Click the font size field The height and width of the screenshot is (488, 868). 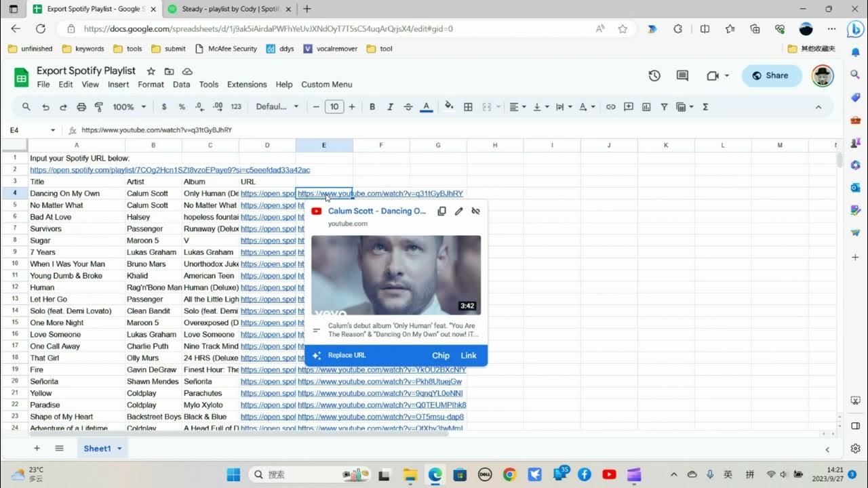[334, 107]
